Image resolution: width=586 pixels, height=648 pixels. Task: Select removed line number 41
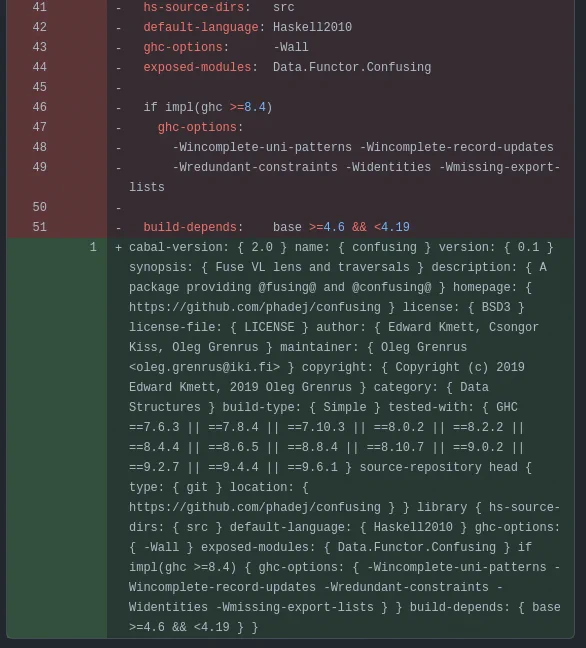(x=40, y=7)
